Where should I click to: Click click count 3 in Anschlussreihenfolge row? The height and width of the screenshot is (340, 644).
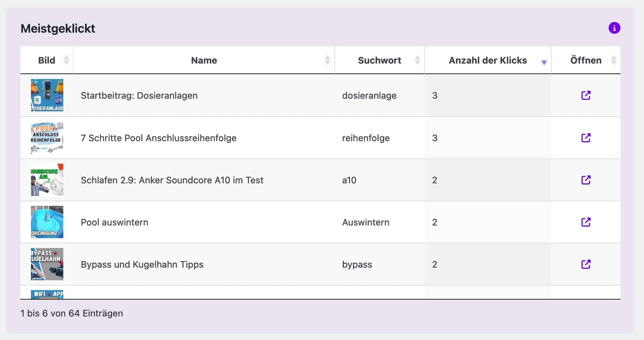[434, 138]
